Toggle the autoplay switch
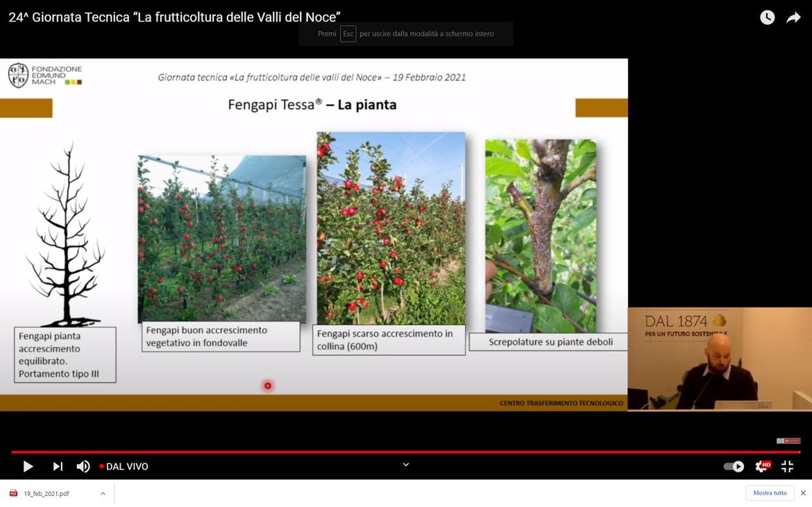Image resolution: width=812 pixels, height=507 pixels. click(x=734, y=467)
